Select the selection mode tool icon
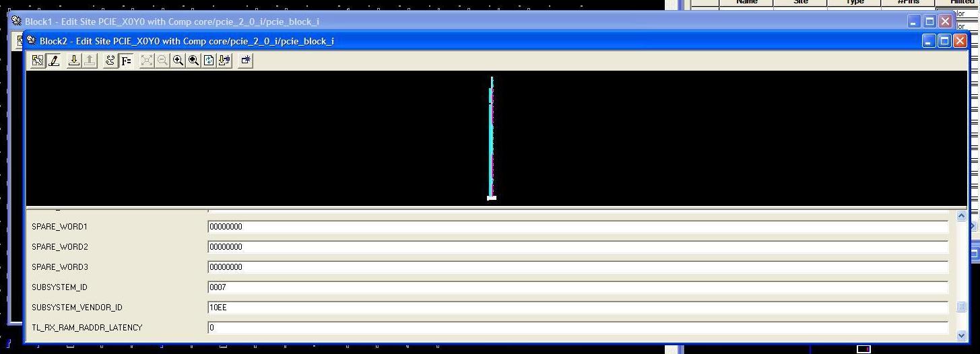 (x=38, y=61)
